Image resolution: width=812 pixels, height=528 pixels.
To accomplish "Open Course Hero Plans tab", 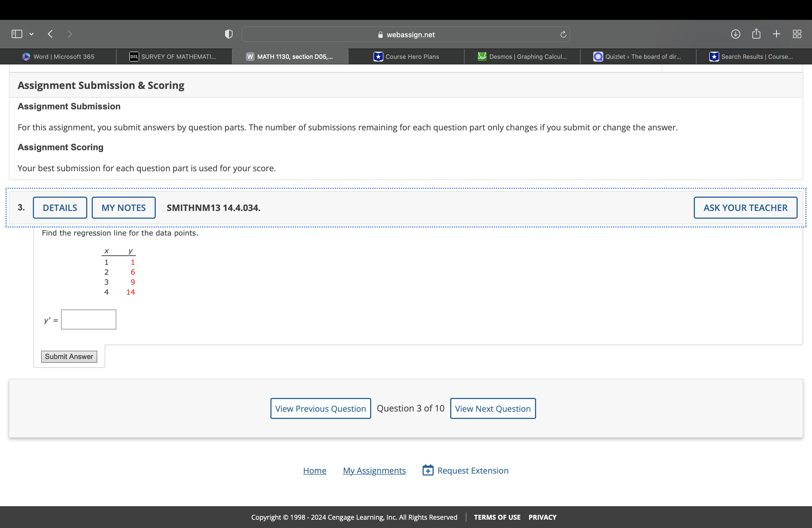I will pos(406,56).
